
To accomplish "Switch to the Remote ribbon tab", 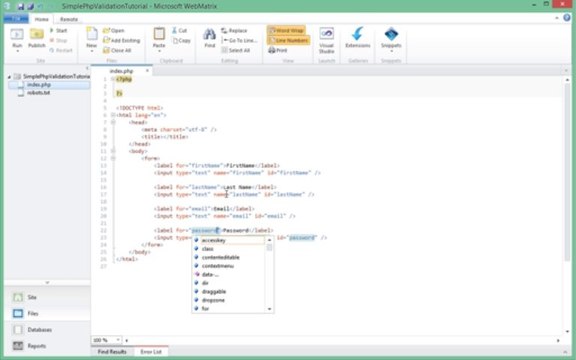I will [69, 19].
